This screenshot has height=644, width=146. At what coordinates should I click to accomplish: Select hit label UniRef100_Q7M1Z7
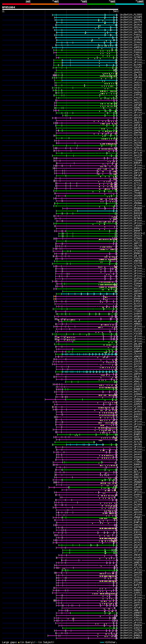[131, 55]
